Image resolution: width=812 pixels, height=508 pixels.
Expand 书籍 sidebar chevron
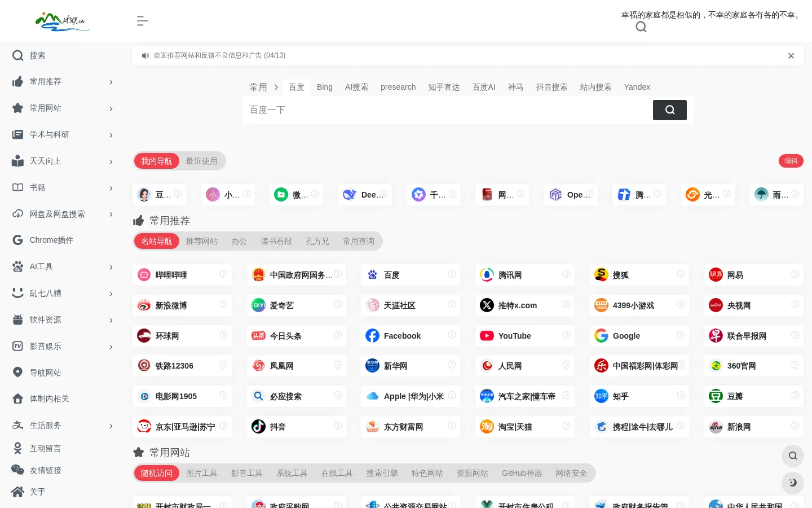coord(111,189)
